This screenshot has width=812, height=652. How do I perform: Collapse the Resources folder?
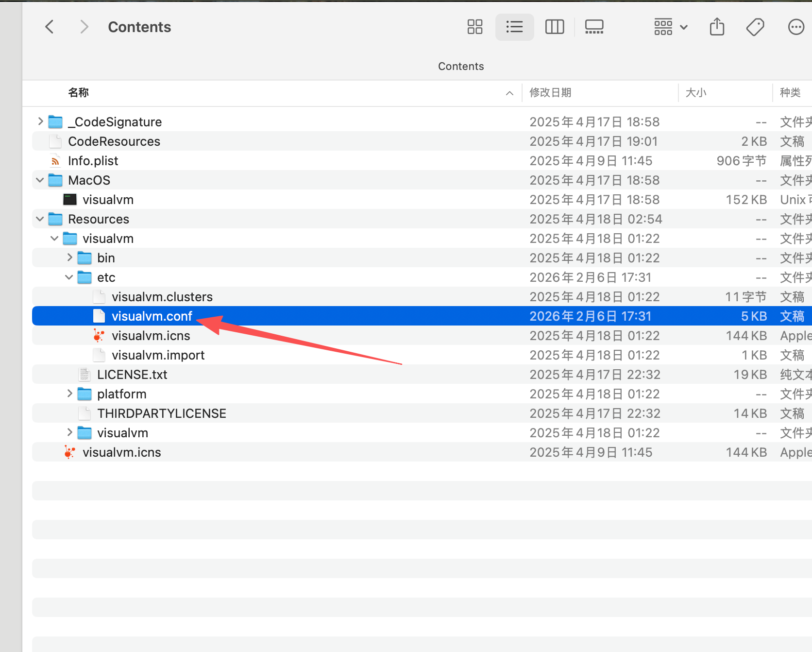pyautogui.click(x=40, y=219)
